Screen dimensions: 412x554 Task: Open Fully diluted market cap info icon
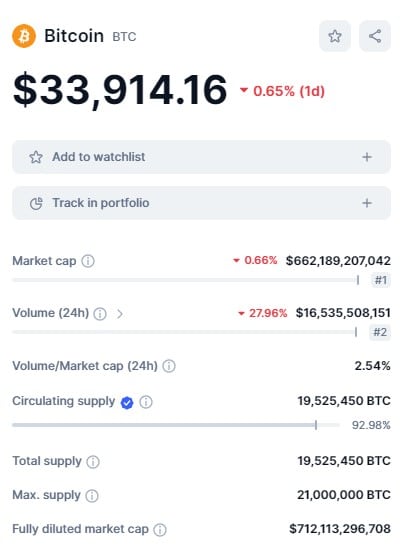(x=160, y=530)
